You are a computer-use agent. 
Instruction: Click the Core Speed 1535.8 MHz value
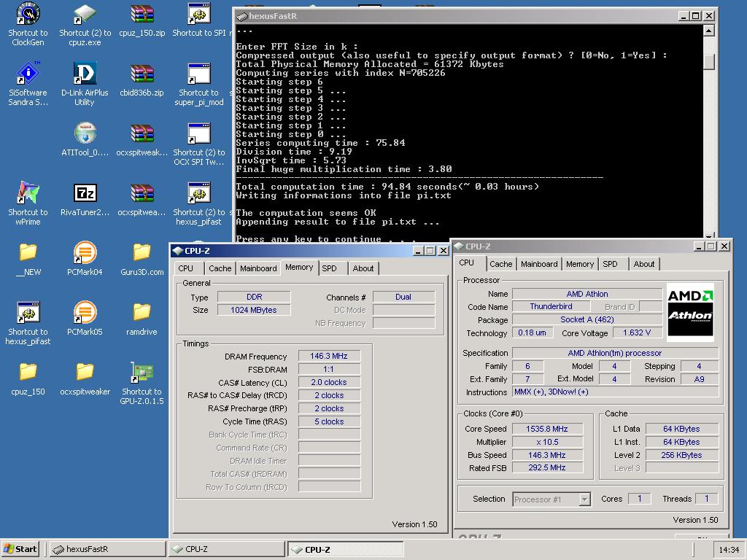(x=547, y=429)
